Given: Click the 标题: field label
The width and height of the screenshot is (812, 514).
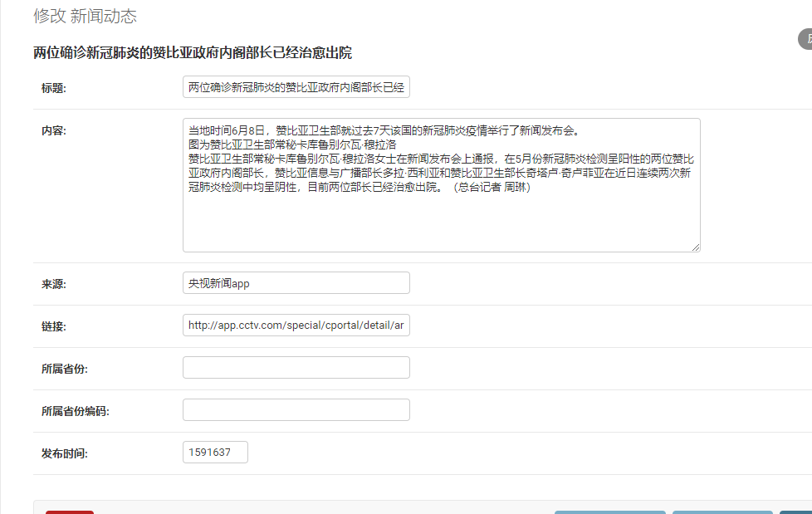Looking at the screenshot, I should pos(54,88).
